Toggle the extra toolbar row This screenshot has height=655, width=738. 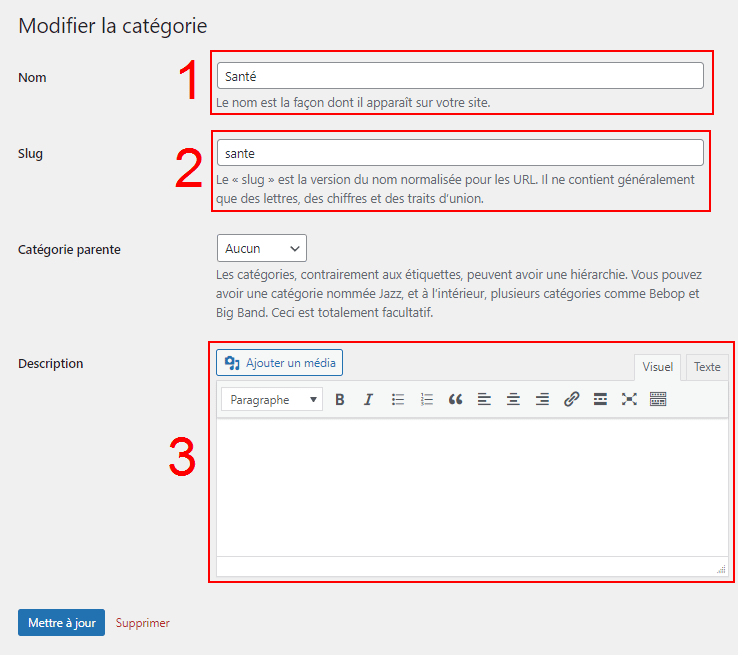click(658, 399)
